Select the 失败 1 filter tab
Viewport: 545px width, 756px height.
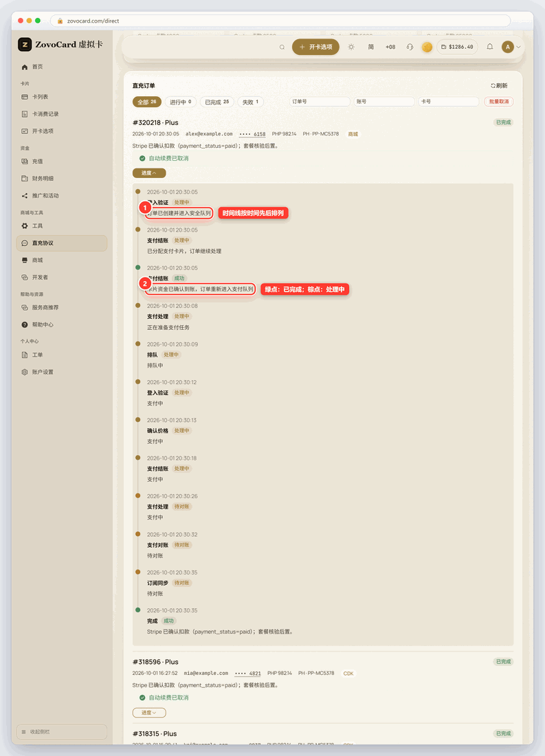[250, 102]
